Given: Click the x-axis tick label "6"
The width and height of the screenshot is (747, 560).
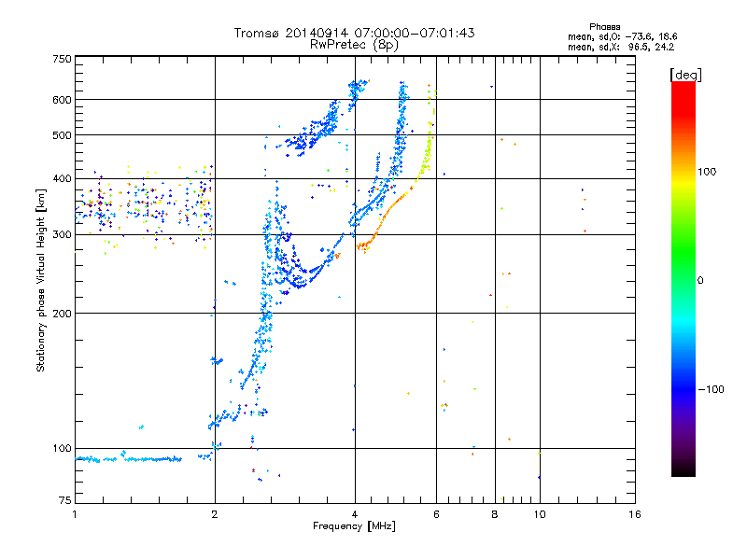Looking at the screenshot, I should (x=436, y=514).
